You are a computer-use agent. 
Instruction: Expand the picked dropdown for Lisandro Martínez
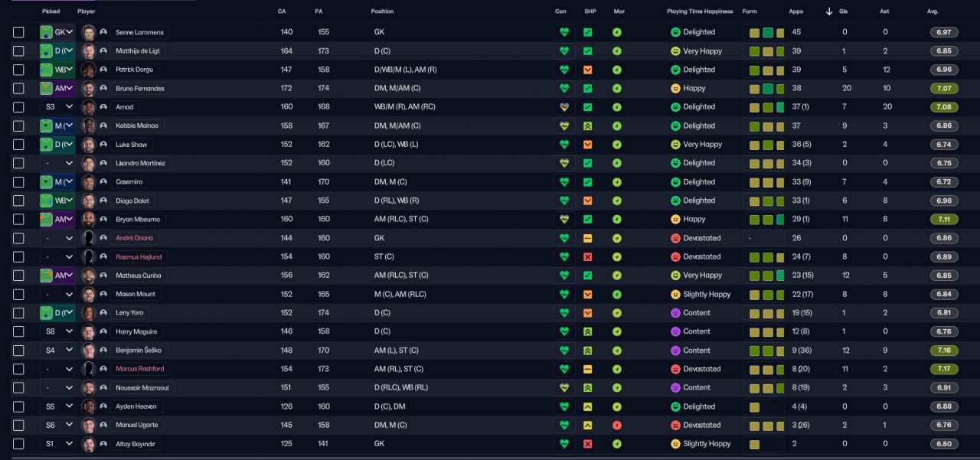(x=57, y=163)
